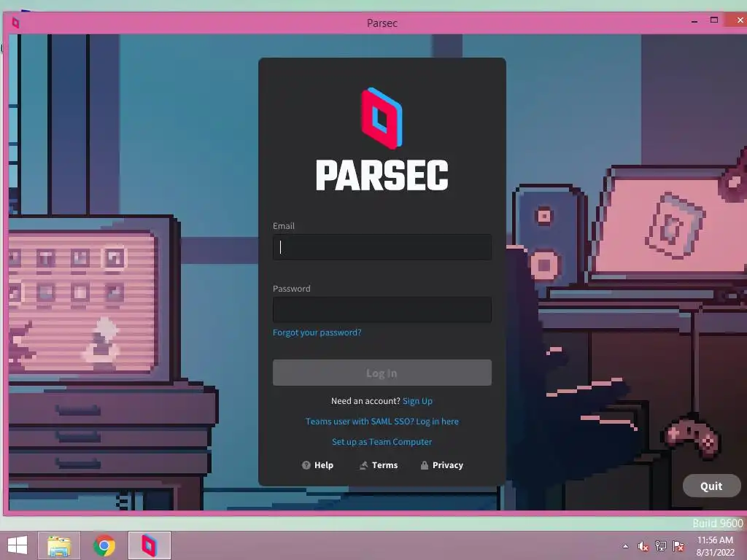747x560 pixels.
Task: Maximize the Parsec window
Action: click(x=714, y=20)
